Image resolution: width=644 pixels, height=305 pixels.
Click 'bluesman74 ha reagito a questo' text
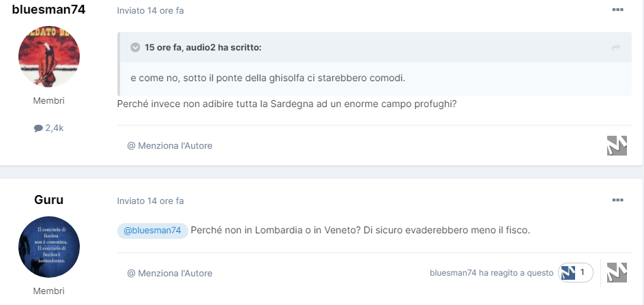point(492,273)
